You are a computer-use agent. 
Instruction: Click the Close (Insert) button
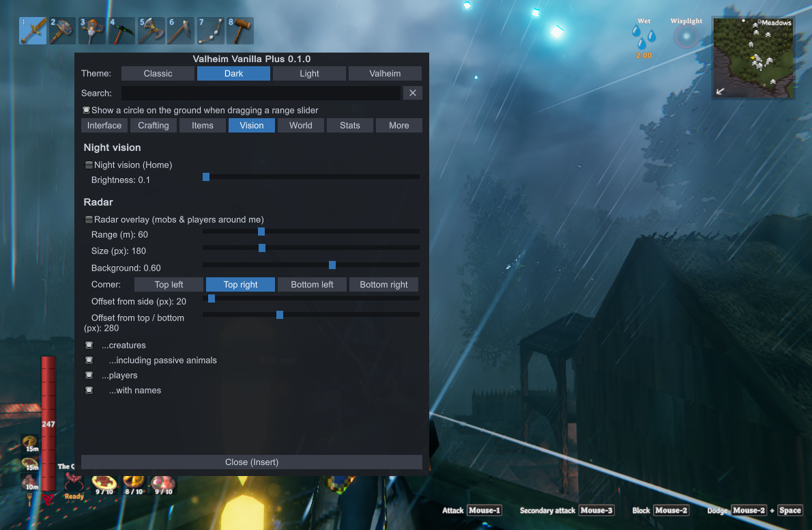[x=252, y=462]
